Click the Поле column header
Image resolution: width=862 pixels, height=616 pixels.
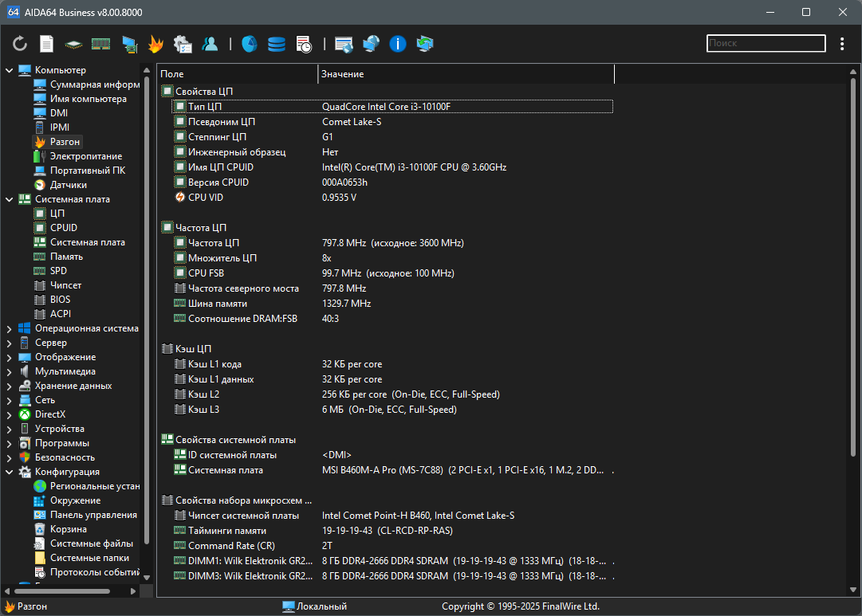click(238, 73)
